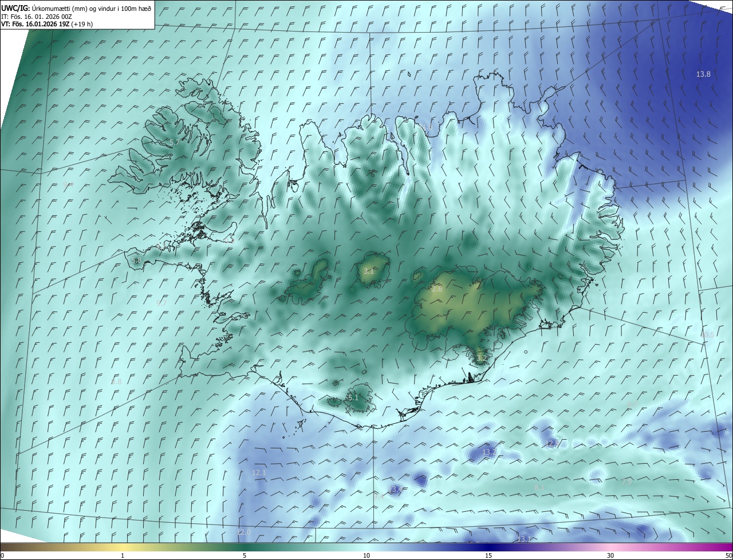The height and width of the screenshot is (560, 733).
Task: Click the 3.2 value on Öræfajökull
Action: click(x=482, y=358)
